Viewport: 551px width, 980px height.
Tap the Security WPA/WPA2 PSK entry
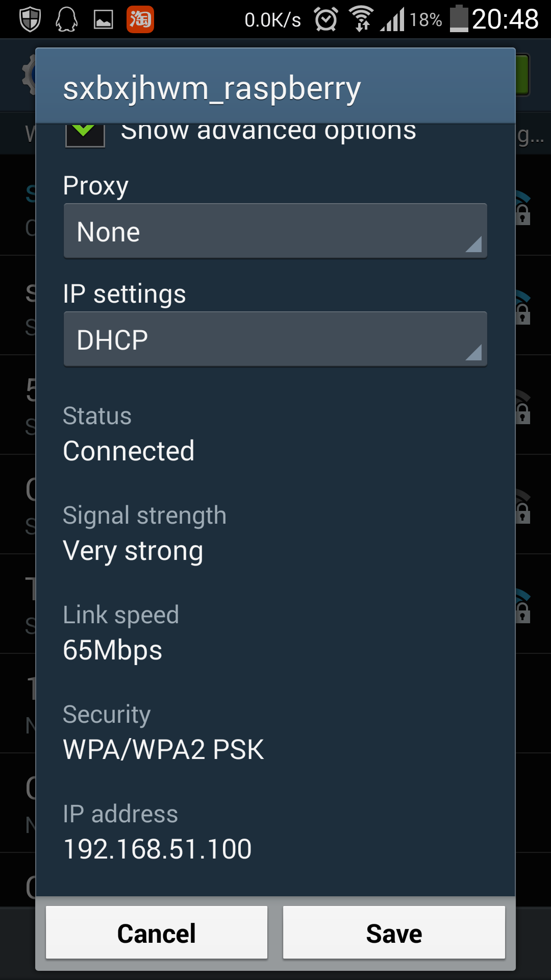click(163, 749)
